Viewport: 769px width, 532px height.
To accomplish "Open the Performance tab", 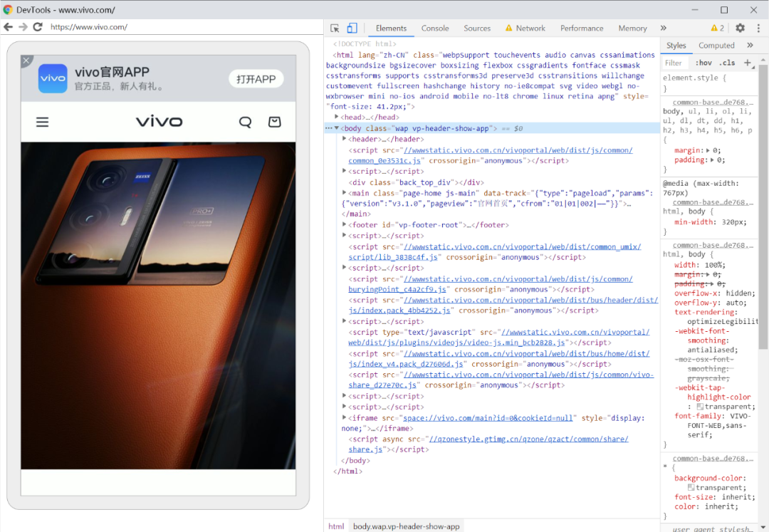I will tap(582, 28).
